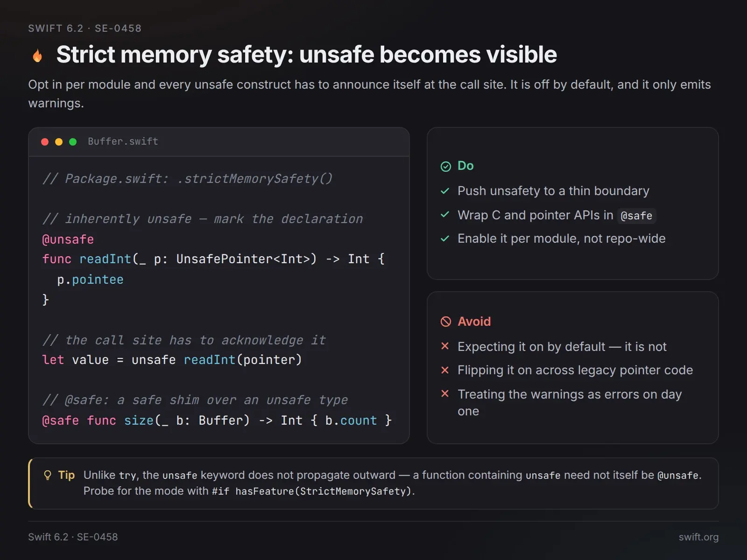Image resolution: width=747 pixels, height=560 pixels.
Task: Click the @unsafe attribute line in code
Action: 68,239
